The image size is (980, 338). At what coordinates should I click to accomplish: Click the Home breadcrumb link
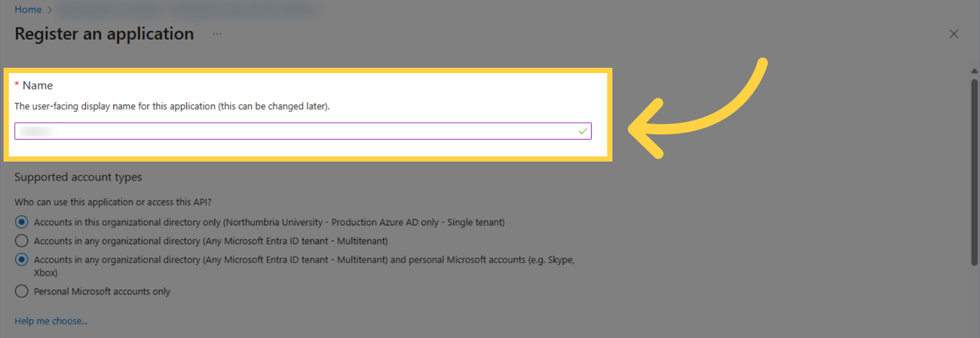tap(28, 10)
